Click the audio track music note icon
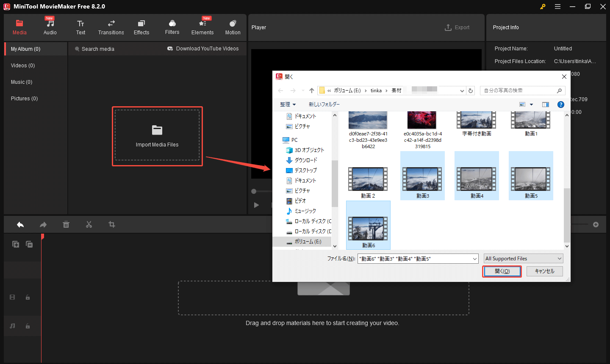The height and width of the screenshot is (364, 610). pos(12,326)
